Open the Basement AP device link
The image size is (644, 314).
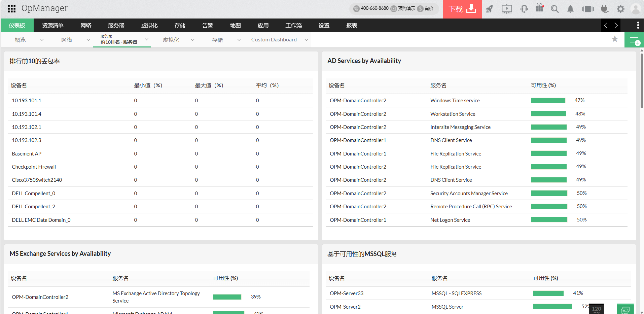(27, 154)
